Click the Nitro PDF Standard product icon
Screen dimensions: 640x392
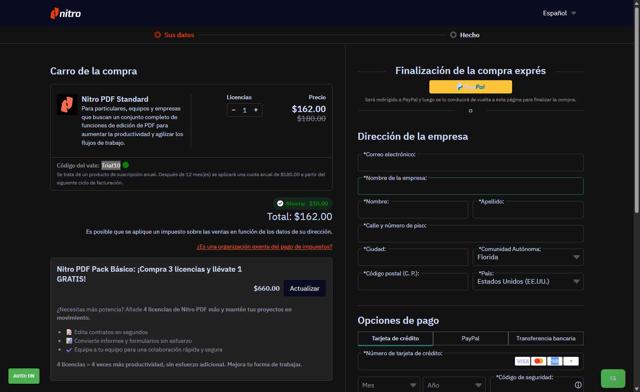(67, 105)
